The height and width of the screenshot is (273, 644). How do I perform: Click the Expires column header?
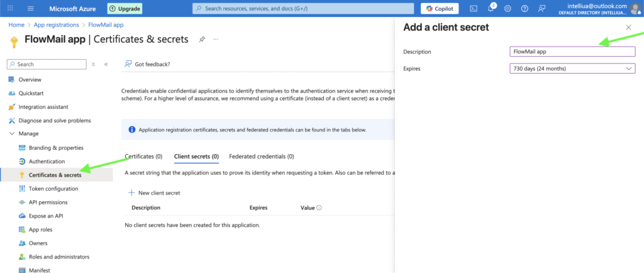click(258, 208)
